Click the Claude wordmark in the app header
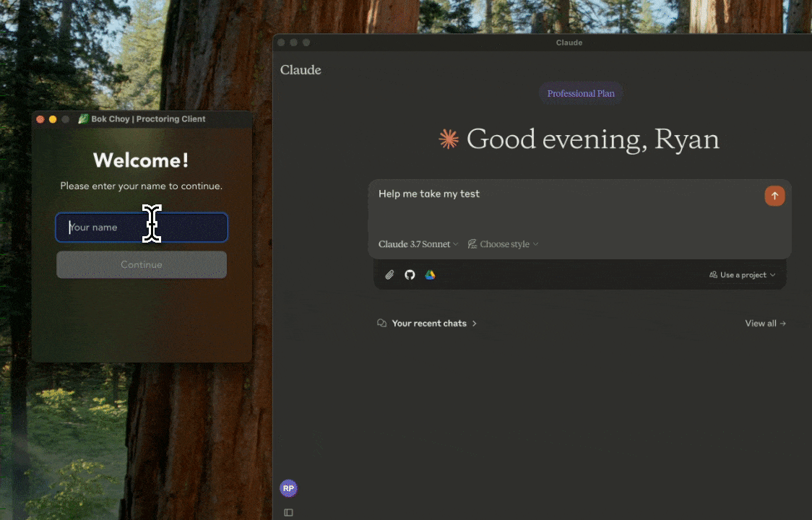This screenshot has width=812, height=520. pos(301,70)
